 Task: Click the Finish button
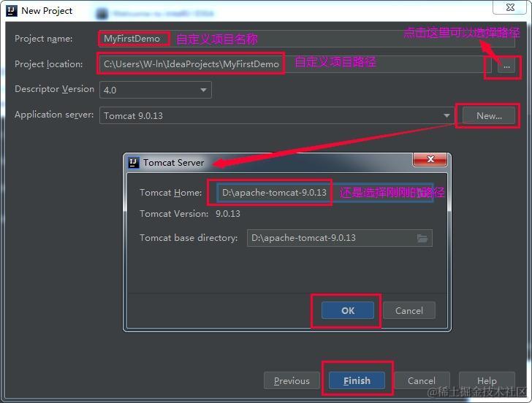pos(357,380)
